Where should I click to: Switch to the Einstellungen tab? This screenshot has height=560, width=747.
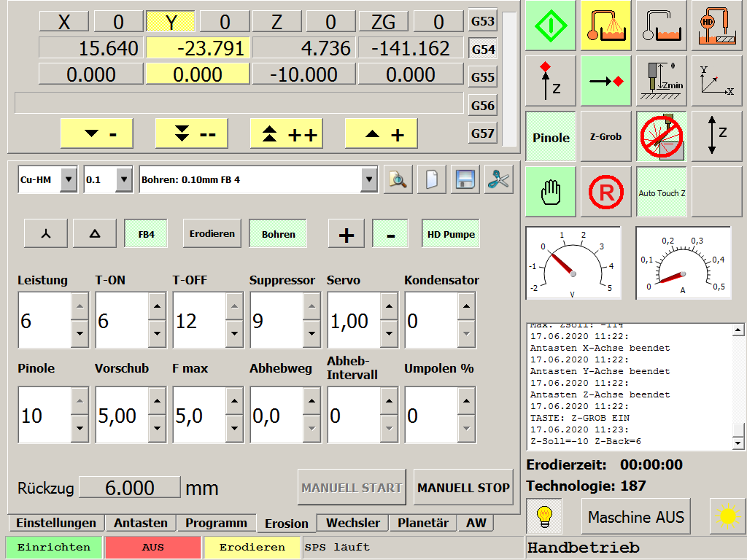pyautogui.click(x=55, y=523)
